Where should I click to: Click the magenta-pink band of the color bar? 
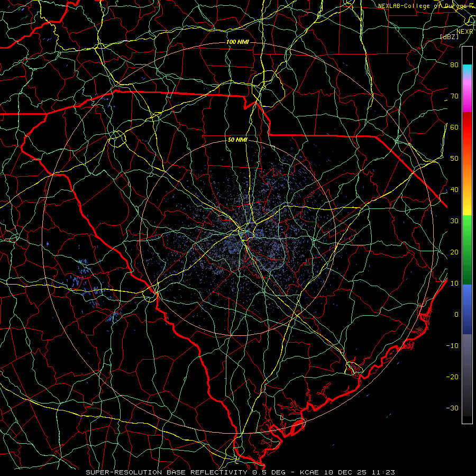click(467, 95)
